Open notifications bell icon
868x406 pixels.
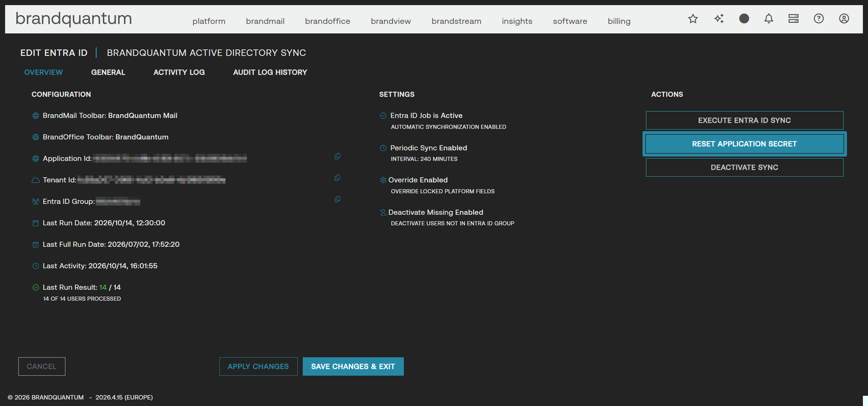click(x=769, y=19)
